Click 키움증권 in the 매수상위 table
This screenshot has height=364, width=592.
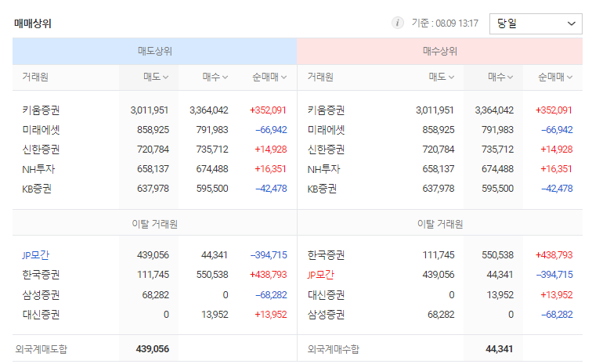click(327, 110)
